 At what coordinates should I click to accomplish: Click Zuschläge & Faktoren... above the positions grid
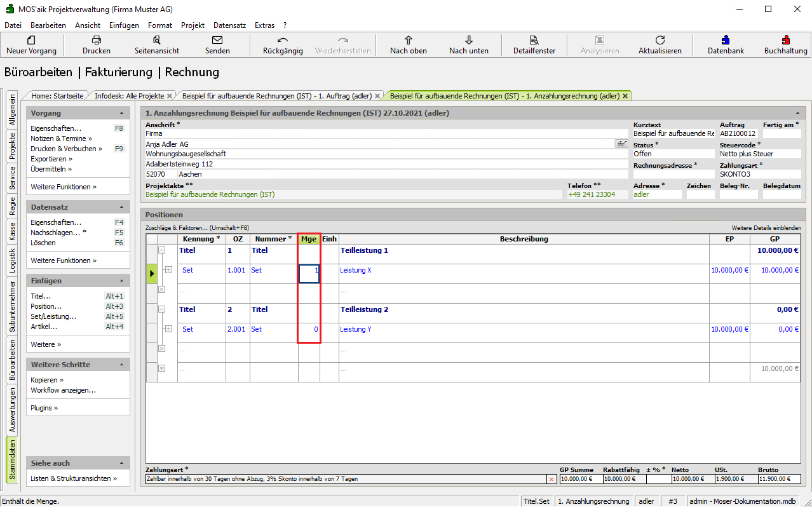coord(197,227)
